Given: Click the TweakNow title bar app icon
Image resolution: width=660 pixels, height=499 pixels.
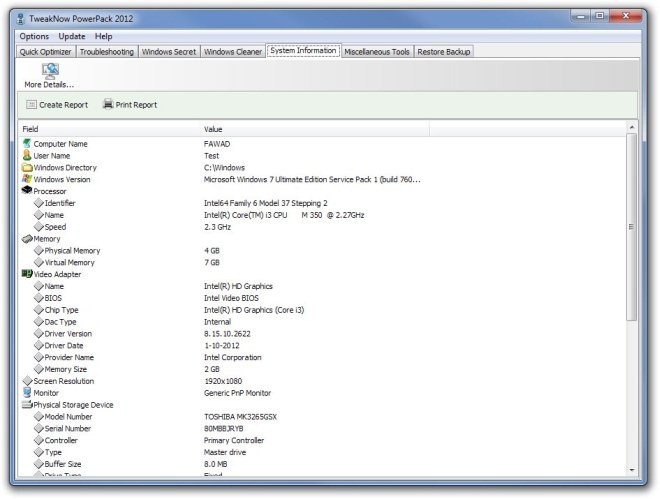Looking at the screenshot, I should (20, 19).
